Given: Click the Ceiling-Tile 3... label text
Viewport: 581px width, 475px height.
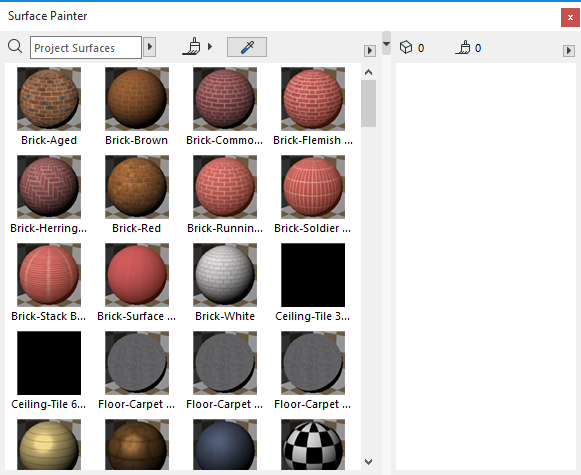Looking at the screenshot, I should [312, 316].
